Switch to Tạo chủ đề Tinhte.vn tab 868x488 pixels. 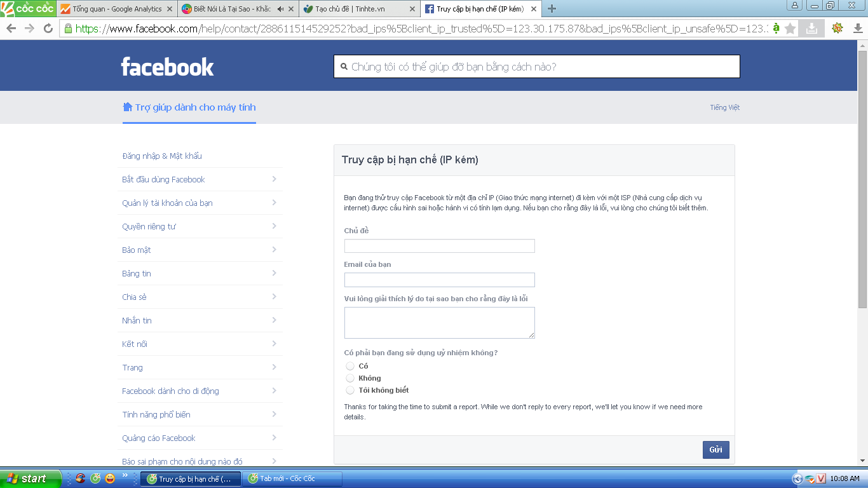(359, 9)
